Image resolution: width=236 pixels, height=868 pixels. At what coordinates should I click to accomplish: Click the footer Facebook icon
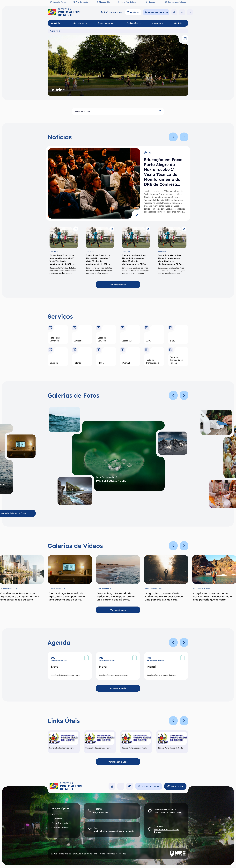tap(121, 786)
